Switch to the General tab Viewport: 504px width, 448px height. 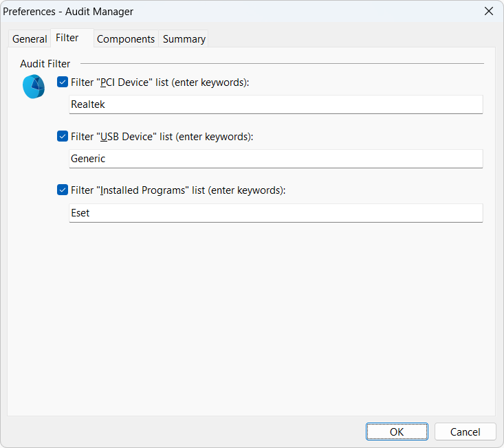coord(30,39)
